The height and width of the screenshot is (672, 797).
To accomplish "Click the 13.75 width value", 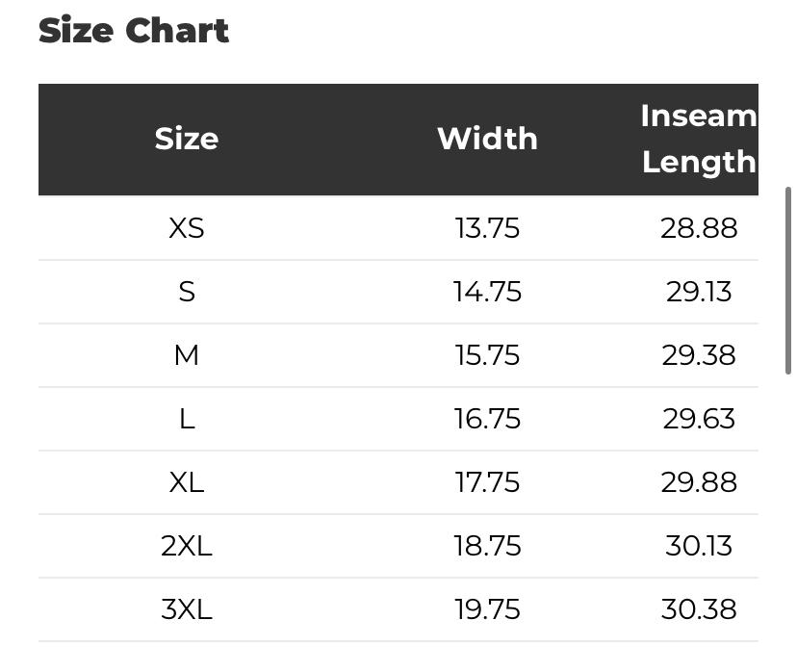I will coord(487,228).
